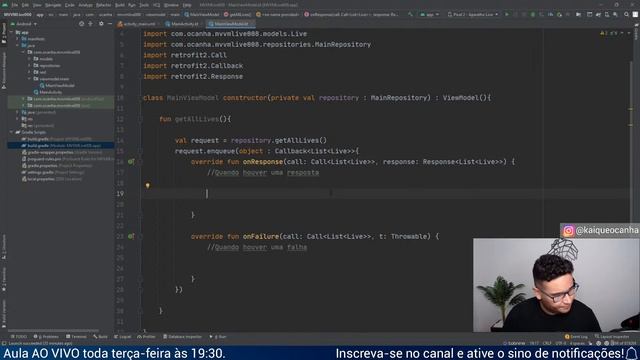Image resolution: width=640 pixels, height=360 pixels.
Task: Select MainActivity file in project tree
Action: (x=48, y=92)
